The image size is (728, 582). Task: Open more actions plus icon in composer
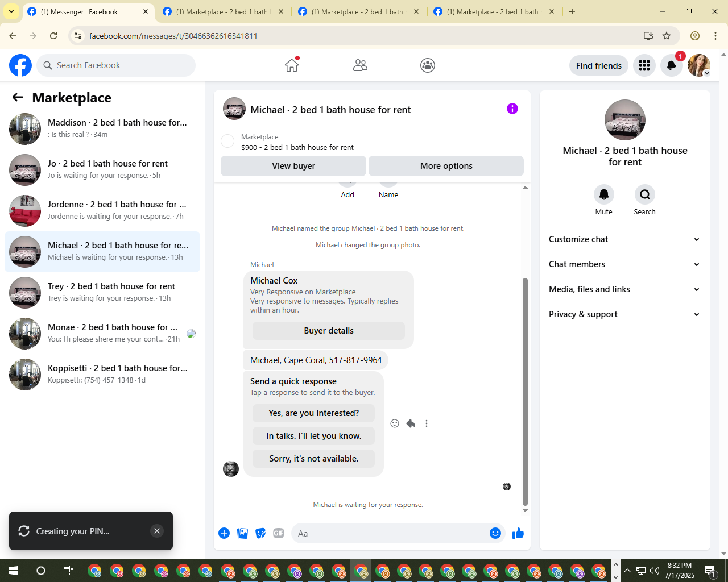tap(224, 533)
